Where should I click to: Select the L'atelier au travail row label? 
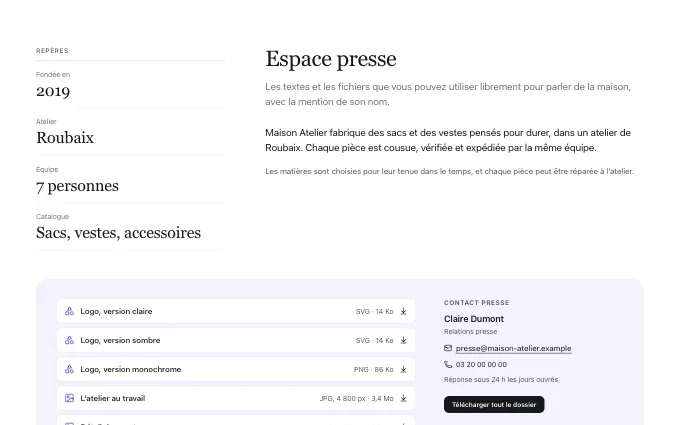[113, 398]
